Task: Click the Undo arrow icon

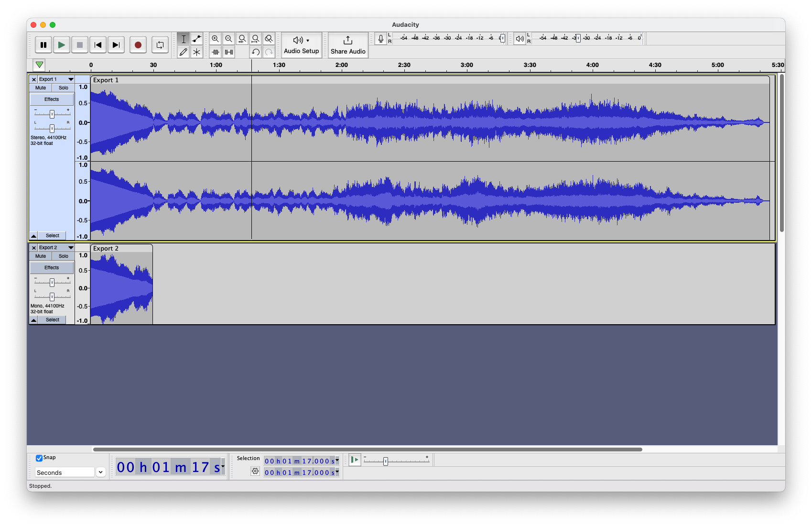Action: coord(256,53)
